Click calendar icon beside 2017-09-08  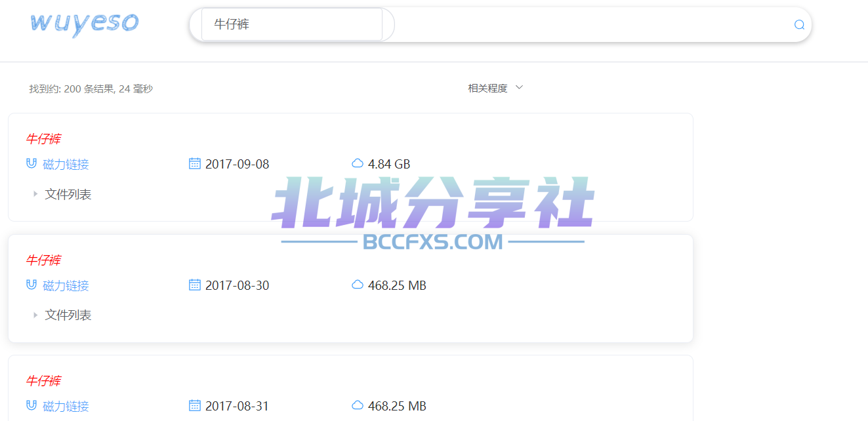point(194,163)
